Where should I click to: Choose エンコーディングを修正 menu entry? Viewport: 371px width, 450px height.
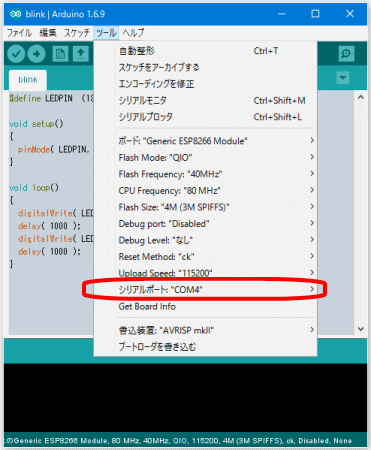[205, 84]
